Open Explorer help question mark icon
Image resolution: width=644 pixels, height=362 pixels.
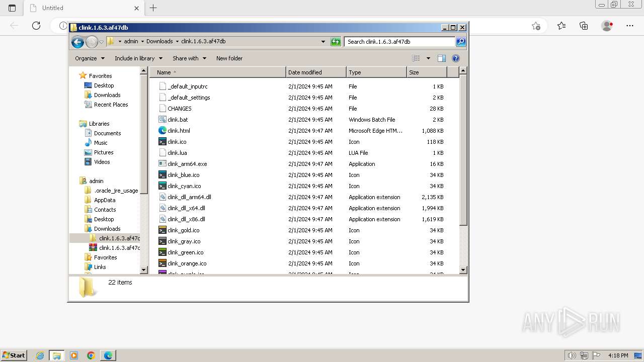[456, 58]
